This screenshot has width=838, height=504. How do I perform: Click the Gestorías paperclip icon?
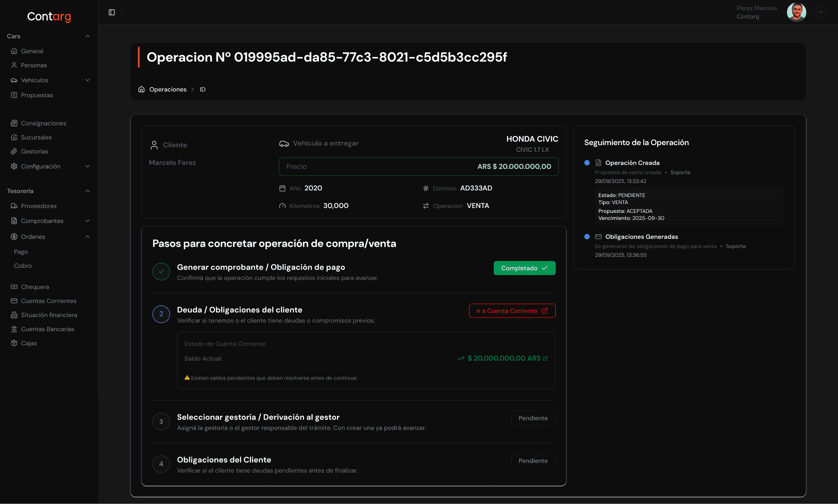(14, 151)
